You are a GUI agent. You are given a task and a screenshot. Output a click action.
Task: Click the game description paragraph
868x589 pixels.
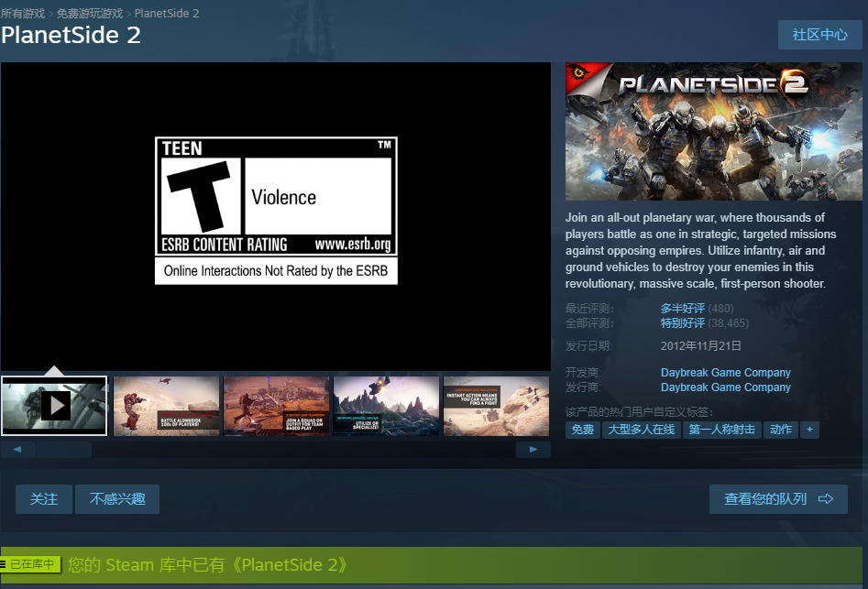[x=701, y=251]
